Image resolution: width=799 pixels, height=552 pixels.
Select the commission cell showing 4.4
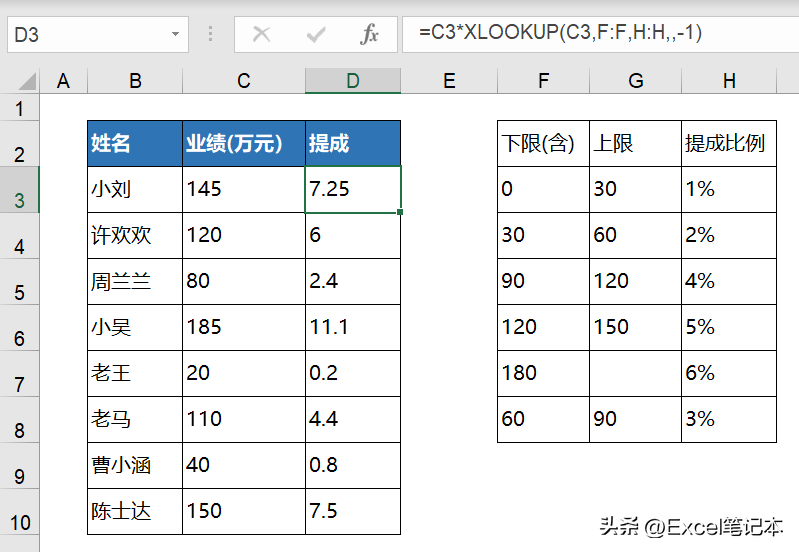click(353, 420)
